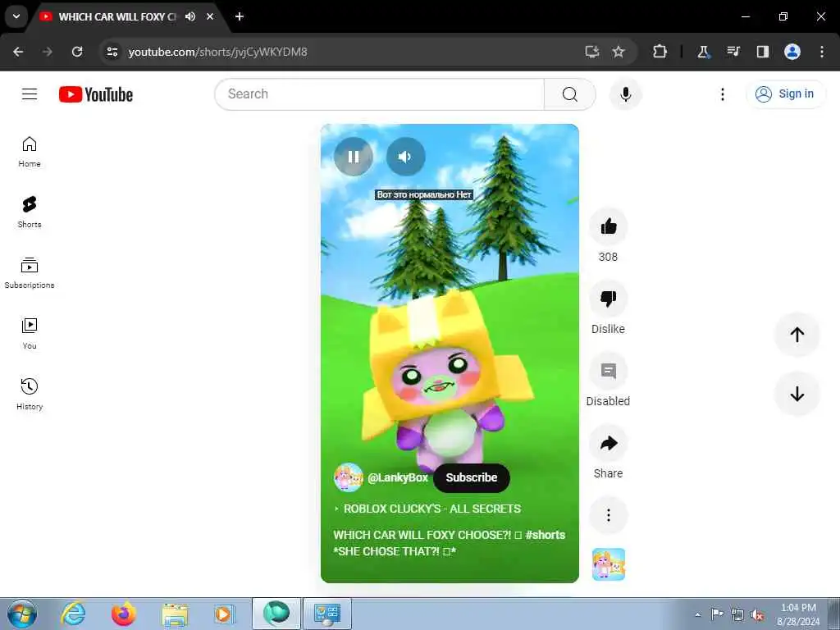This screenshot has width=840, height=630.
Task: Sign in to YouTube
Action: click(x=785, y=94)
